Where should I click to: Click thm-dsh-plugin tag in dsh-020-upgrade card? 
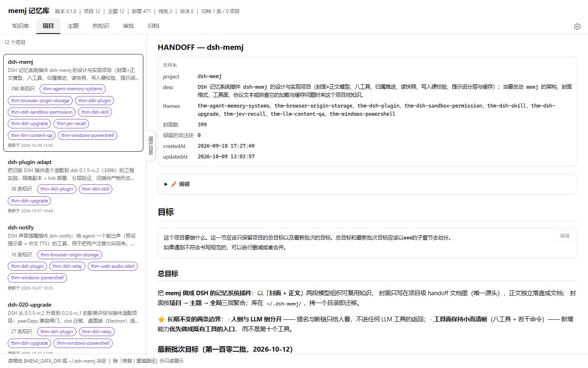point(57,332)
